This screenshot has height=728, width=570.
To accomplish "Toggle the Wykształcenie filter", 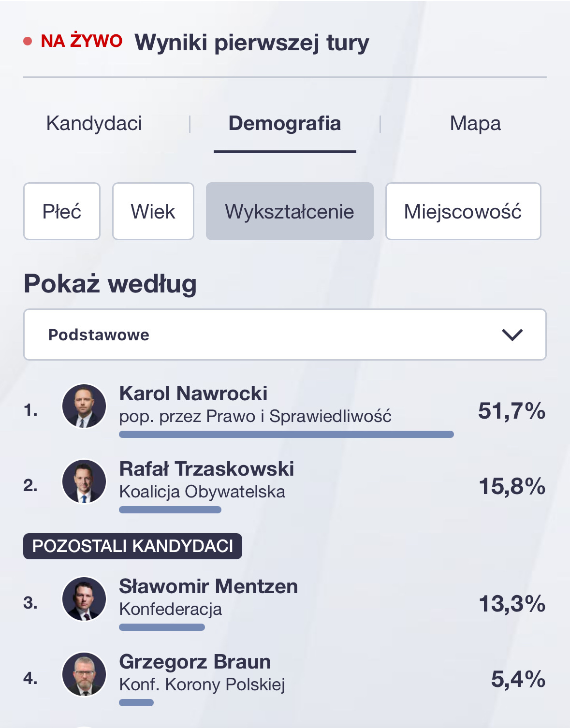I will pos(290,211).
